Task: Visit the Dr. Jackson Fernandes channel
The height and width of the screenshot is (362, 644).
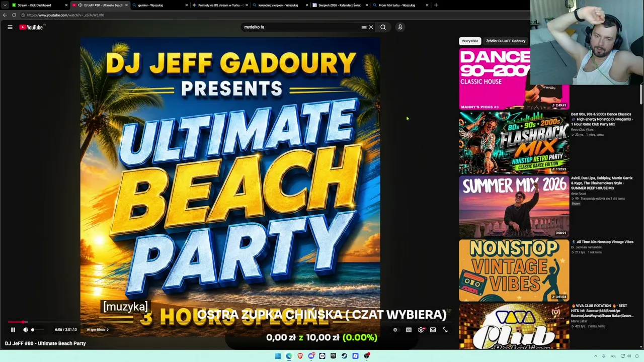Action: coord(587,247)
